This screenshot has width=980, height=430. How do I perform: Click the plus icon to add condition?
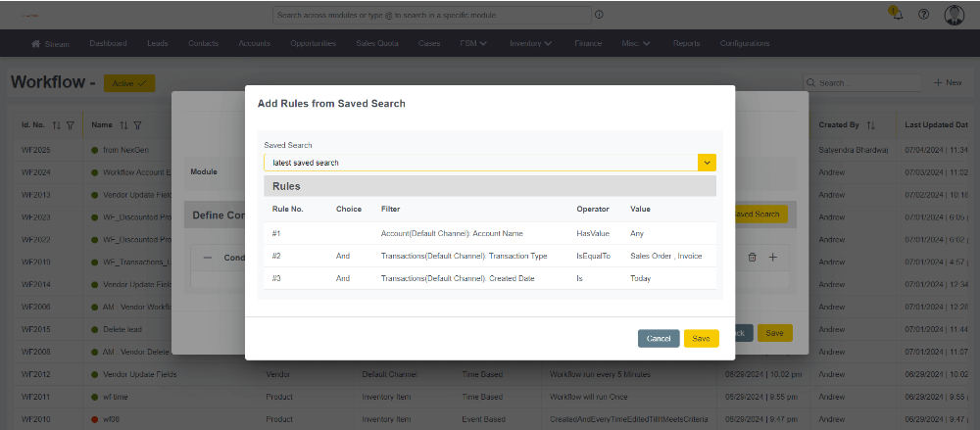(772, 257)
